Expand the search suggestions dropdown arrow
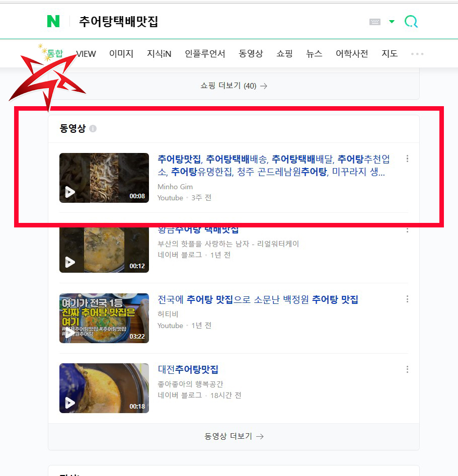The image size is (458, 476). 392,22
